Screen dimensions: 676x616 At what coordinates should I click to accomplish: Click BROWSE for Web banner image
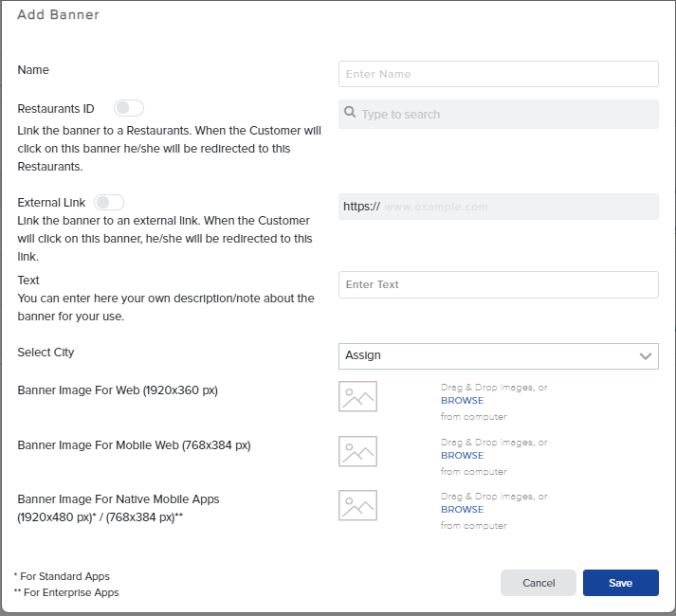coord(462,401)
